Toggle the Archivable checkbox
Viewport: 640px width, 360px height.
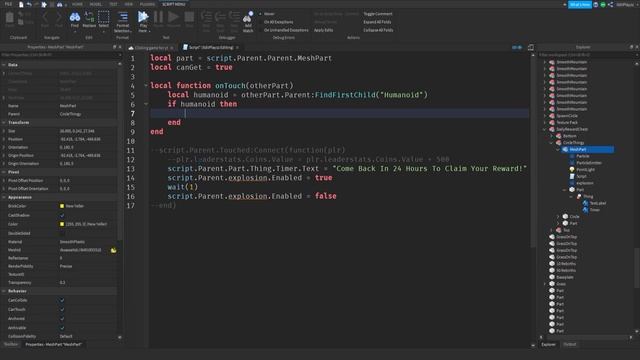click(62, 328)
